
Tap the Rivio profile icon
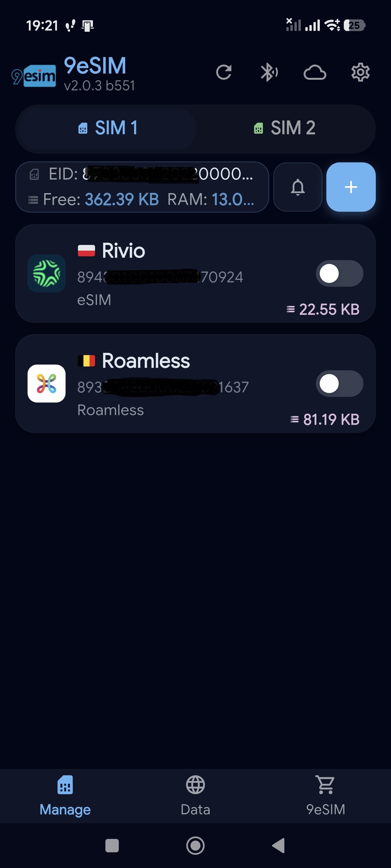(46, 273)
